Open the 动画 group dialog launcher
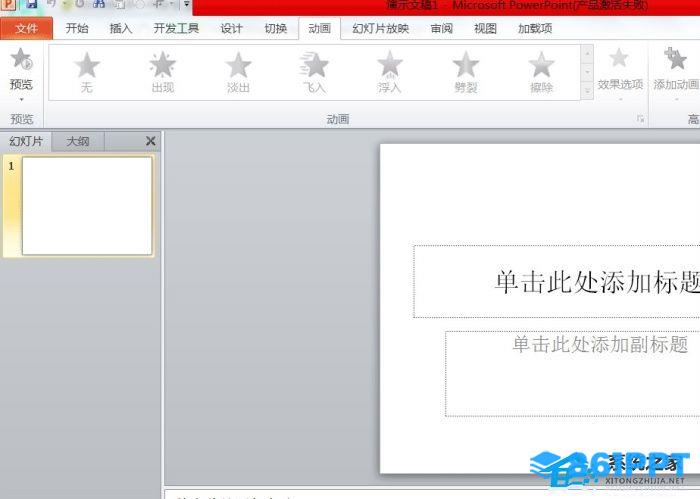This screenshot has height=499, width=700. point(640,119)
